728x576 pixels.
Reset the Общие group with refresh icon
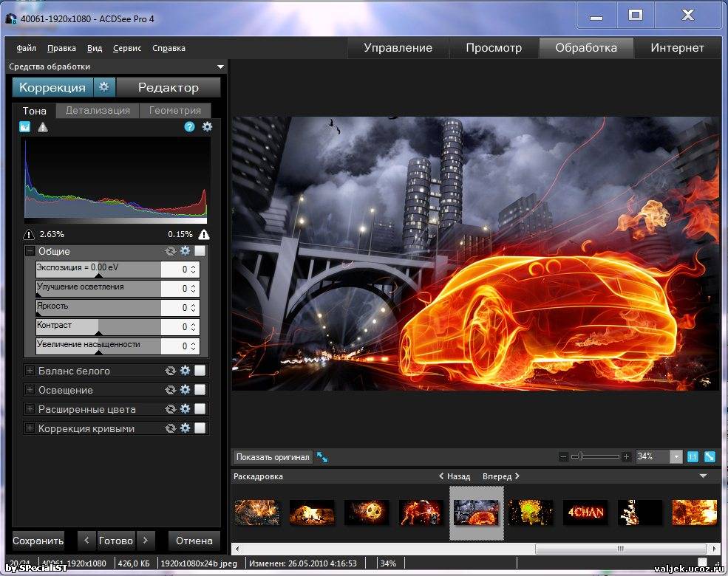click(171, 251)
